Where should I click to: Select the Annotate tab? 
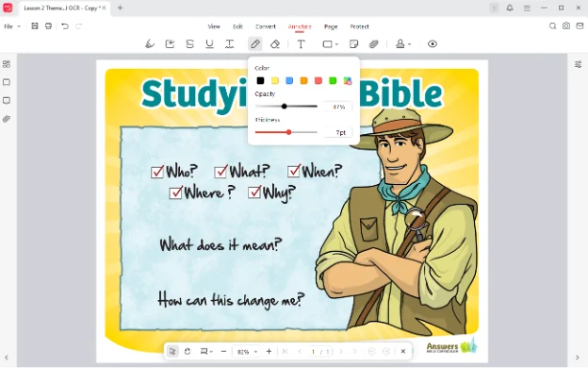pos(300,26)
